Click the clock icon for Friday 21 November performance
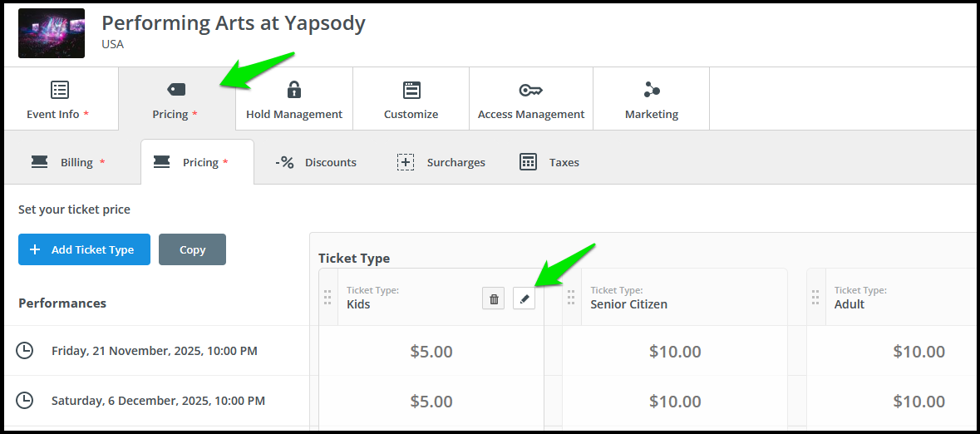980x434 pixels. 24,351
